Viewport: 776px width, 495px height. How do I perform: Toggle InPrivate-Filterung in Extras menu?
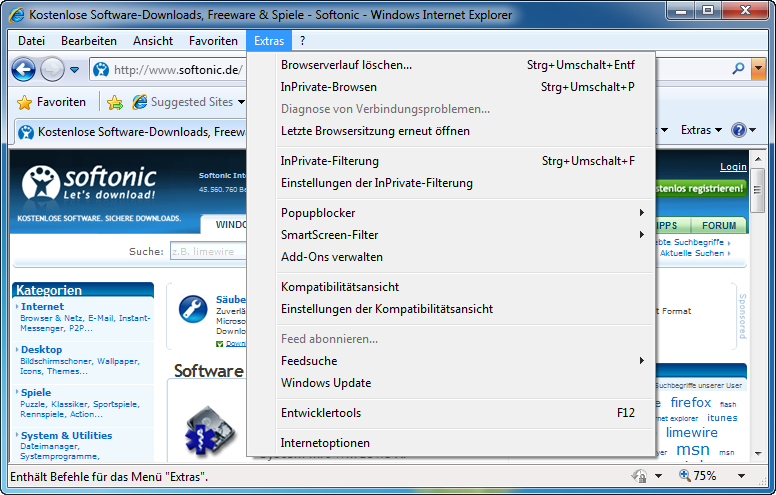[330, 161]
